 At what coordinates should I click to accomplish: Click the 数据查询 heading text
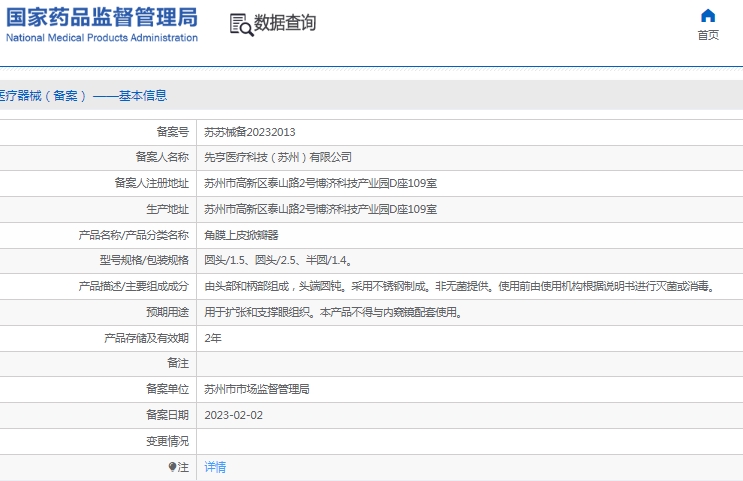285,22
